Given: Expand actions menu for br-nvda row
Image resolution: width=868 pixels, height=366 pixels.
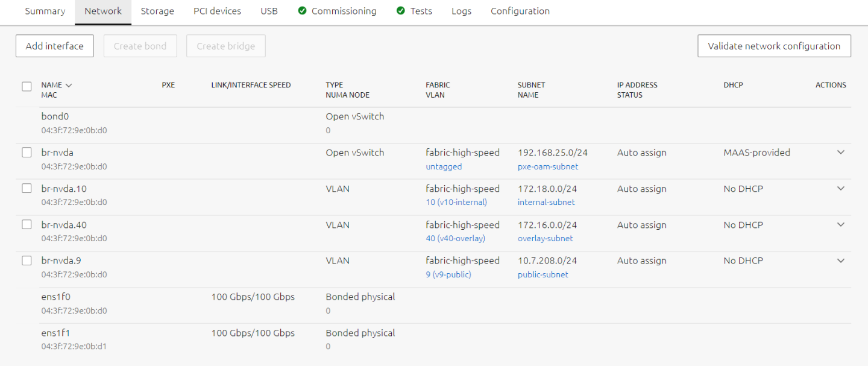Looking at the screenshot, I should pyautogui.click(x=841, y=153).
